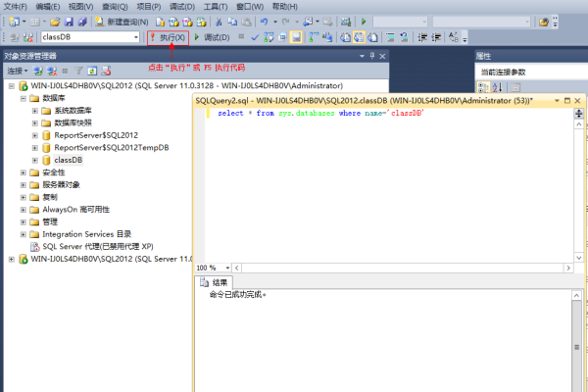Click inside the SQL query editor text
The width and height of the screenshot is (588, 392).
point(320,113)
